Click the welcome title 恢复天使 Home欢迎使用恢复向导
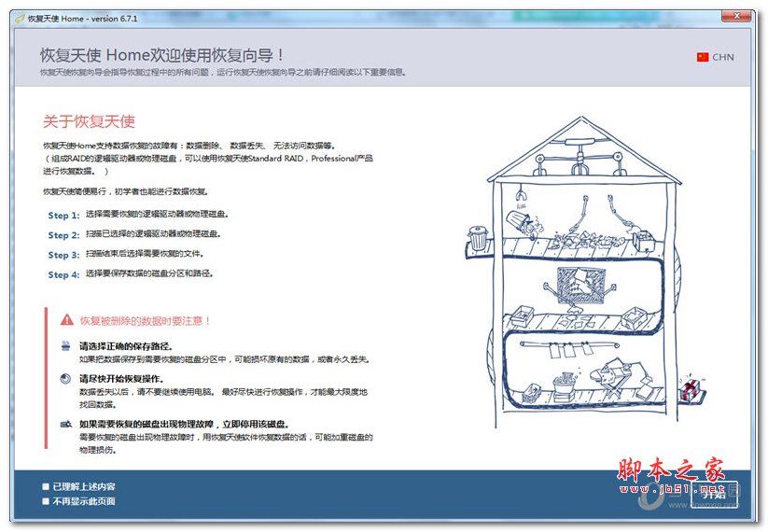The height and width of the screenshot is (532, 768). click(x=161, y=55)
